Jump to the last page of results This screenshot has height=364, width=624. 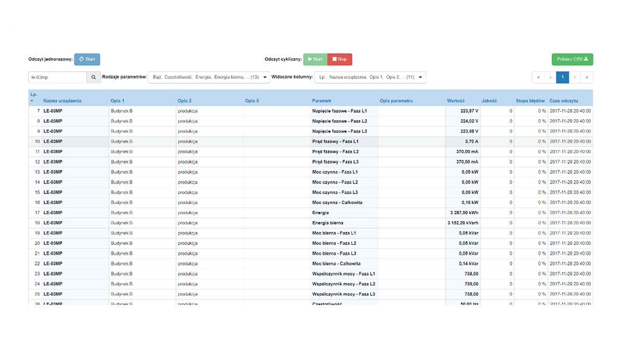(587, 77)
